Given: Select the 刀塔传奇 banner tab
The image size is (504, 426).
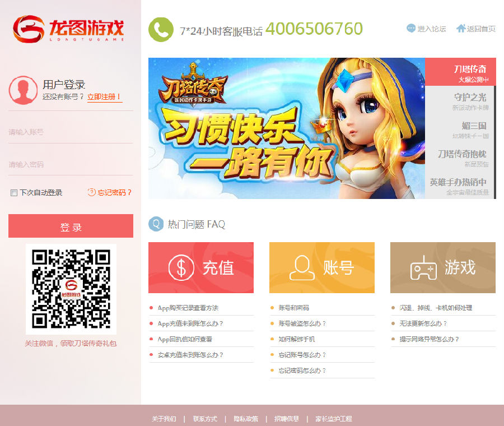Looking at the screenshot, I should pos(460,72).
